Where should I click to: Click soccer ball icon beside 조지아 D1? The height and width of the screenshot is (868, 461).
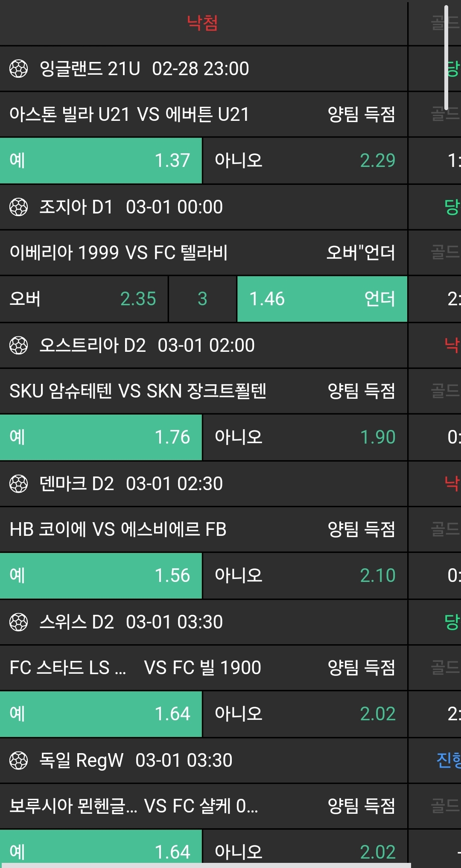(18, 207)
